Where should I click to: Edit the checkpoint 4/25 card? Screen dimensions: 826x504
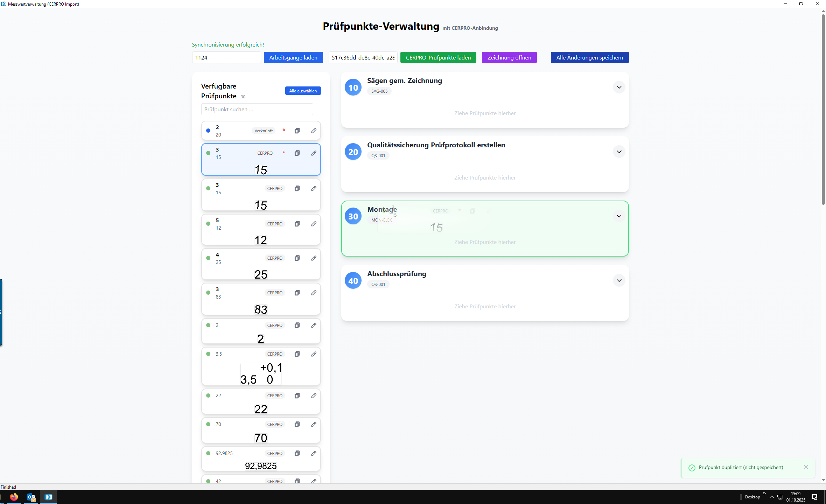click(x=314, y=258)
